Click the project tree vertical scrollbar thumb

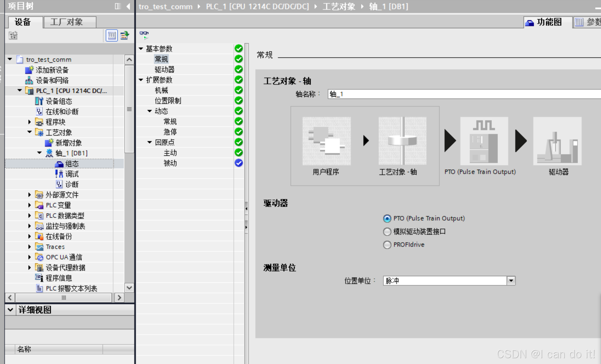point(129,109)
